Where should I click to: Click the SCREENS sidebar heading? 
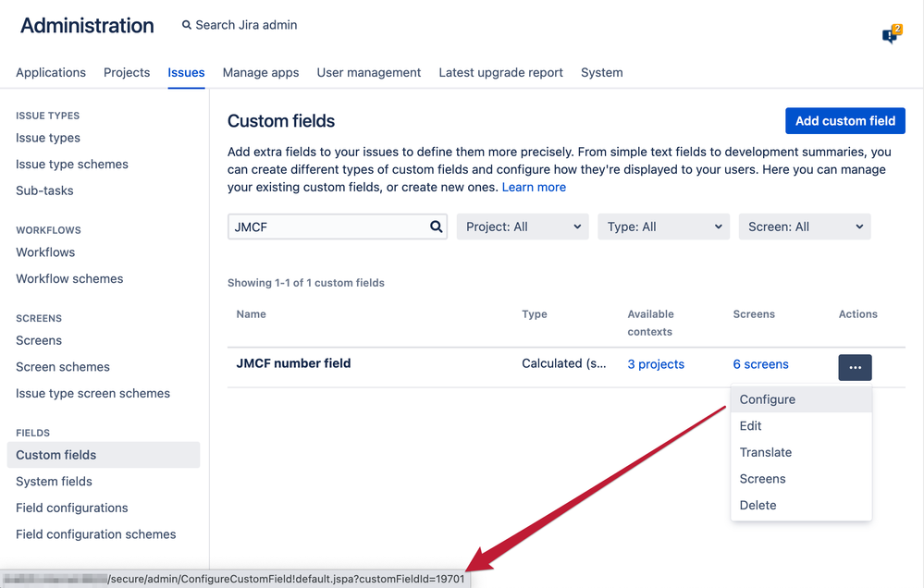[39, 318]
